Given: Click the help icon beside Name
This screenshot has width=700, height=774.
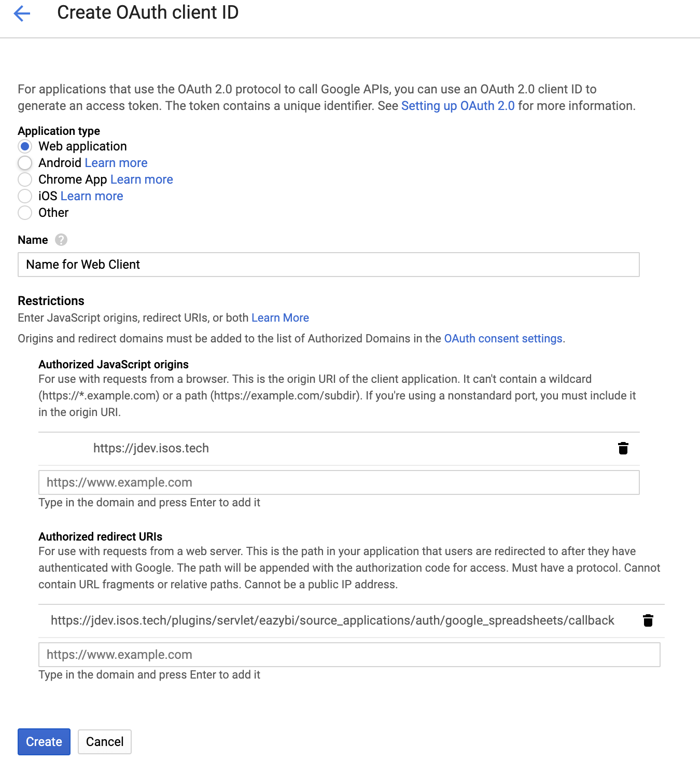Looking at the screenshot, I should [61, 240].
